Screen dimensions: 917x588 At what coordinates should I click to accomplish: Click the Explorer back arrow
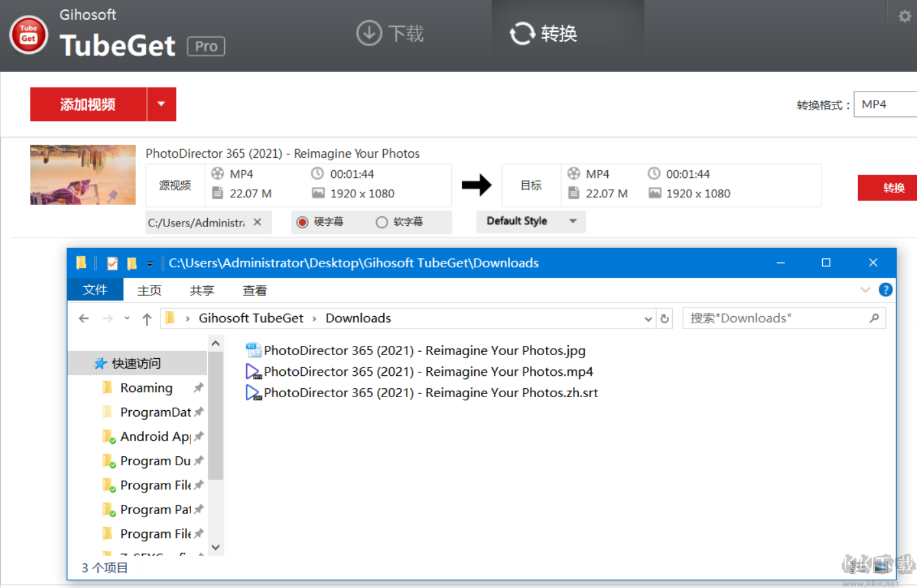click(84, 318)
